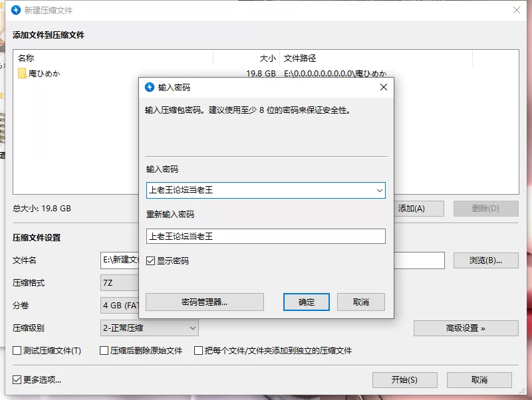Click into the 重新输入密码 field
532x400 pixels.
coord(265,237)
